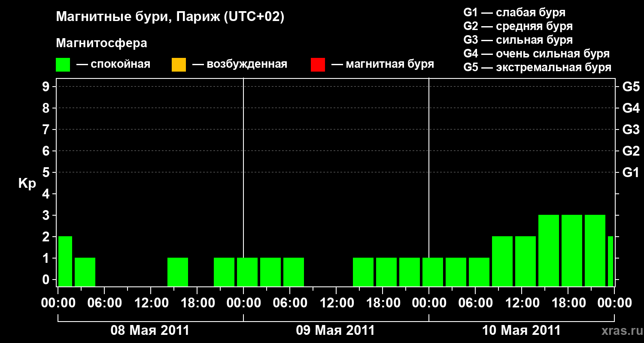The width and height of the screenshot is (644, 343).
Task: Click the narrow last bar at chart end
Action: 611,261
